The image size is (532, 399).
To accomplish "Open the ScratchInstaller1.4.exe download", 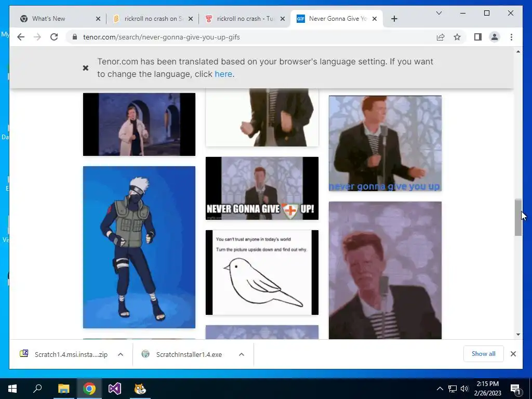I will 182,354.
